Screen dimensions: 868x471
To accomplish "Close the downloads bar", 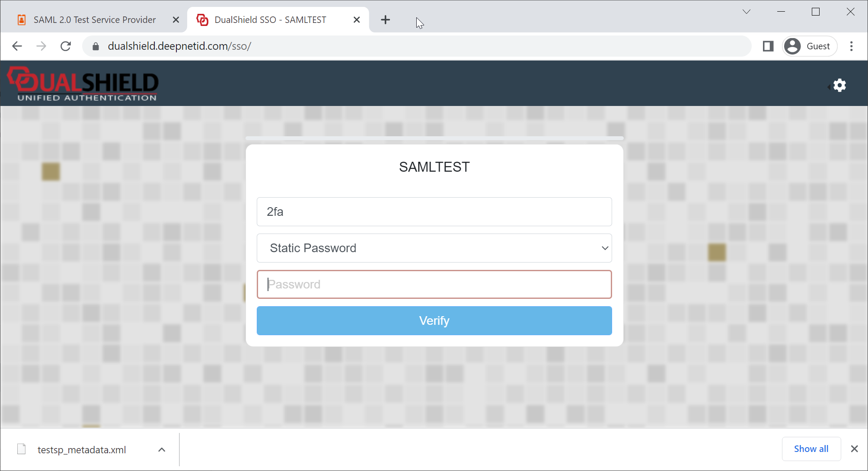I will [854, 449].
